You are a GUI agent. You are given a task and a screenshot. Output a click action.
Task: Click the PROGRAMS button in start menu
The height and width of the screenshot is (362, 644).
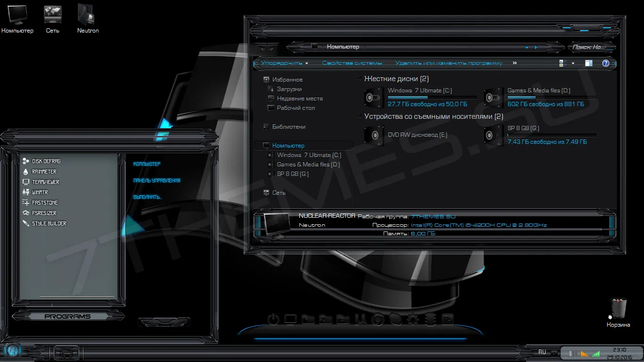pos(67,316)
